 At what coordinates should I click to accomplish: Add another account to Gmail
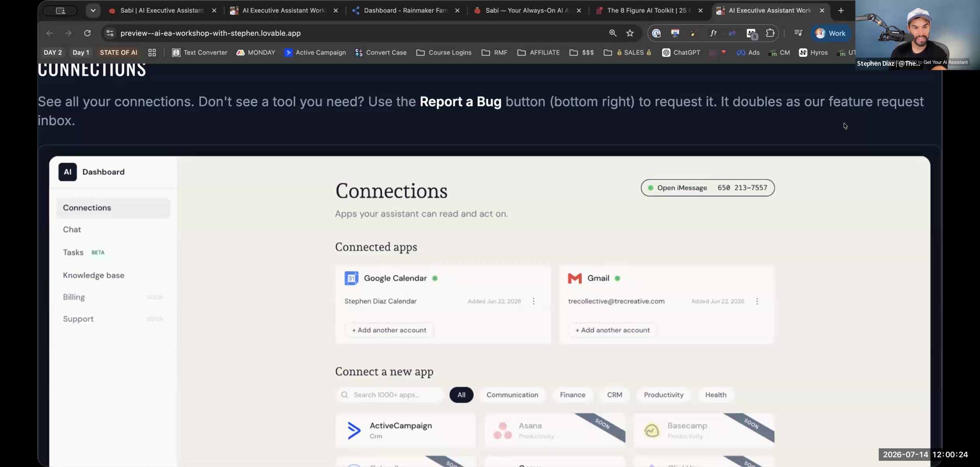[x=612, y=330]
